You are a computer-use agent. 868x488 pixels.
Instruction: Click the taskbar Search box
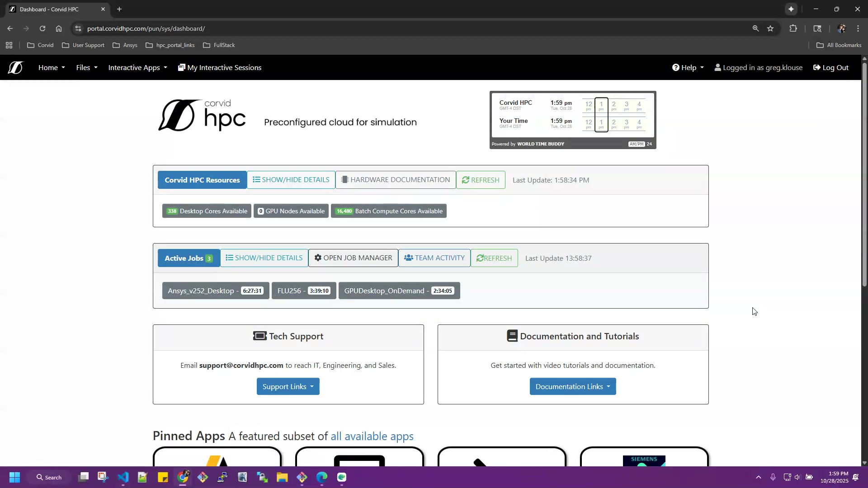point(49,477)
